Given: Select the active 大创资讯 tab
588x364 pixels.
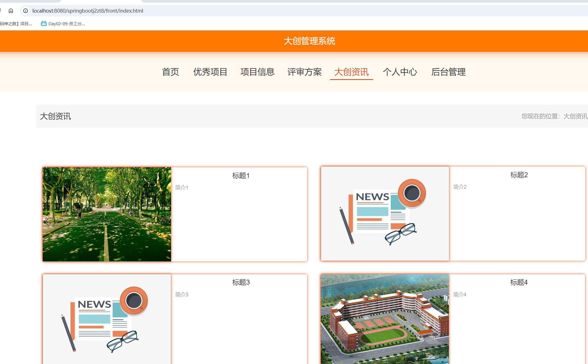Looking at the screenshot, I should tap(351, 72).
